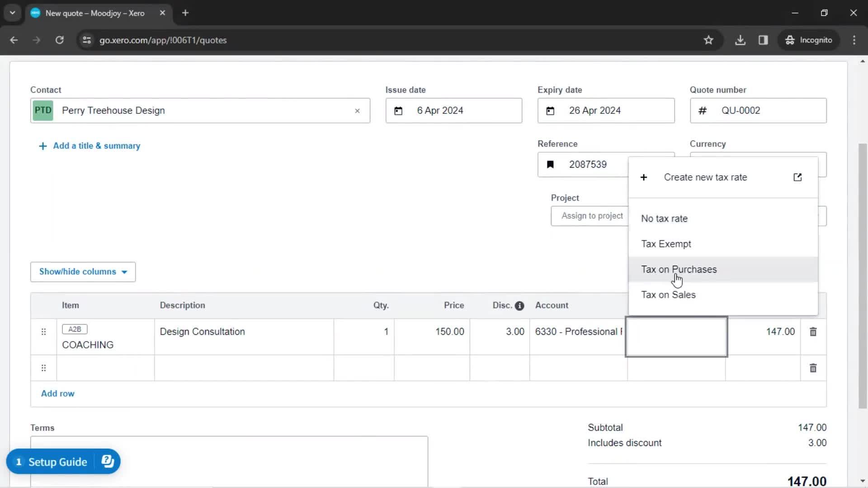The image size is (868, 488).
Task: Open the Setup Guide help icon
Action: point(108,461)
